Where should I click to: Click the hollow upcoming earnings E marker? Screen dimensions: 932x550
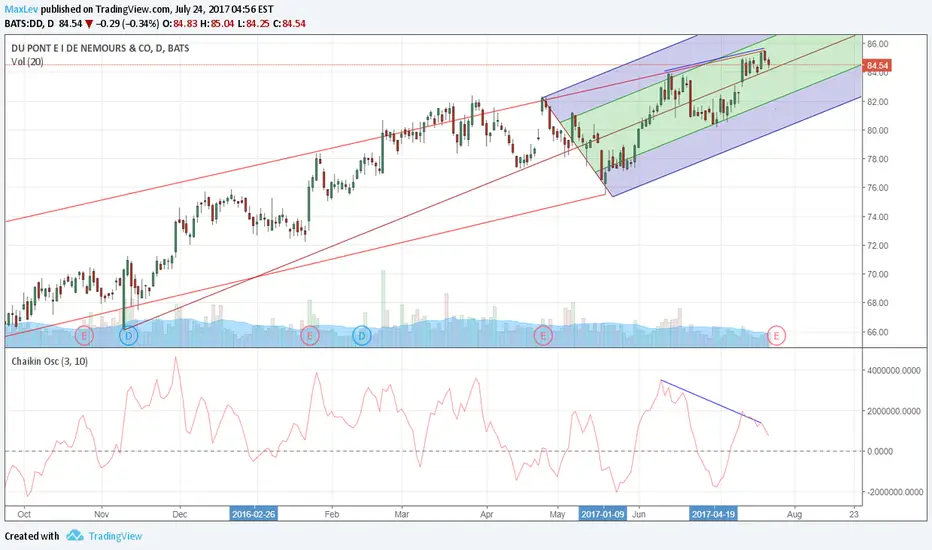(776, 336)
